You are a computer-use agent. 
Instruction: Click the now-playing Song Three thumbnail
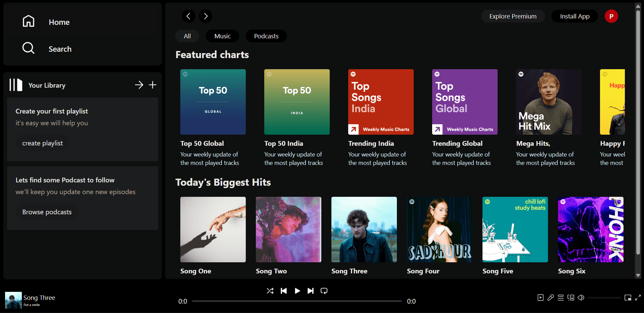coord(13,300)
